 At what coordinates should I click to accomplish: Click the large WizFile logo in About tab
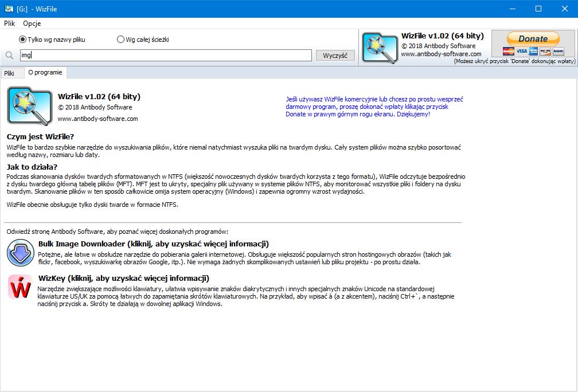click(x=29, y=106)
